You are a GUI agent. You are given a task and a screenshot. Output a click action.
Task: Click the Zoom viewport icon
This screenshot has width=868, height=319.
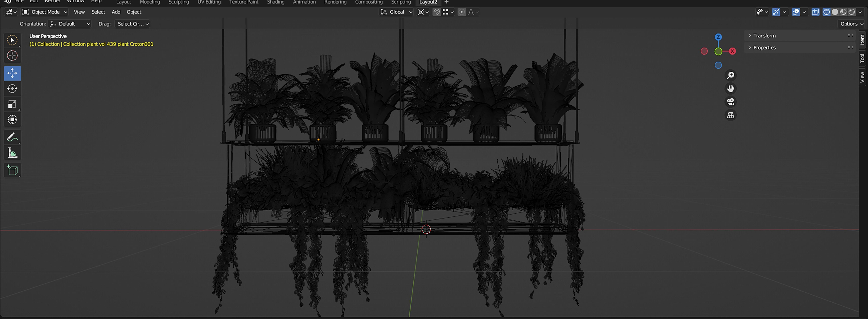731,75
